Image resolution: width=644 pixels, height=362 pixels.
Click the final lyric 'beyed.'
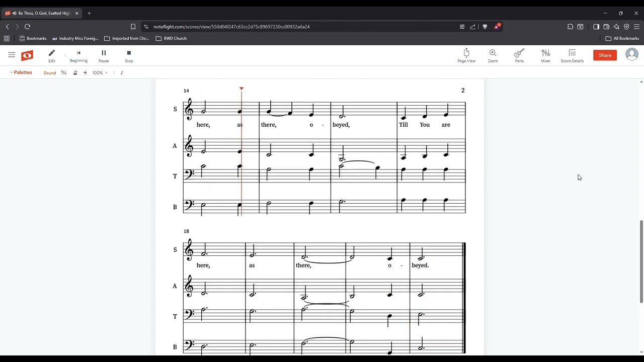coord(420,265)
